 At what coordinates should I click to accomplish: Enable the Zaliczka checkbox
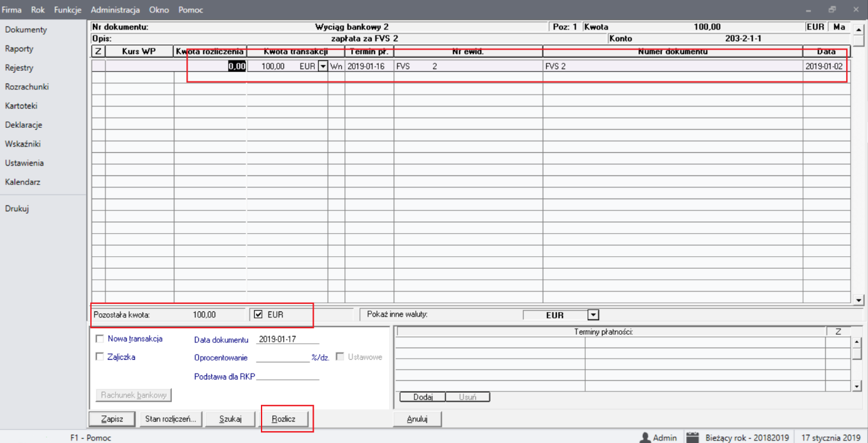100,357
